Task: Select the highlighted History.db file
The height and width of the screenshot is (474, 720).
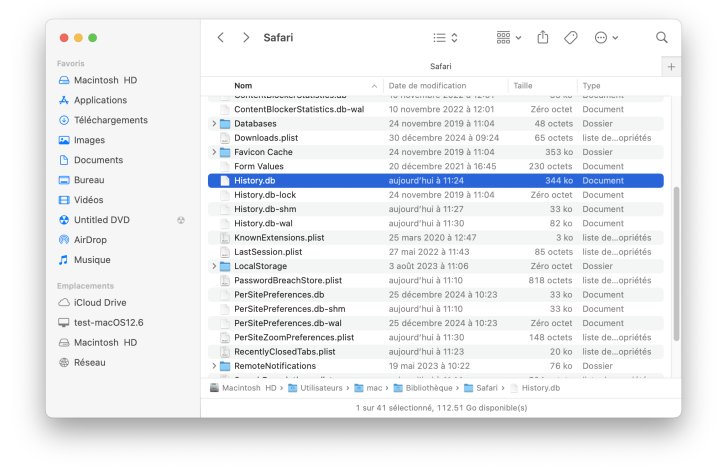Action: 436,181
